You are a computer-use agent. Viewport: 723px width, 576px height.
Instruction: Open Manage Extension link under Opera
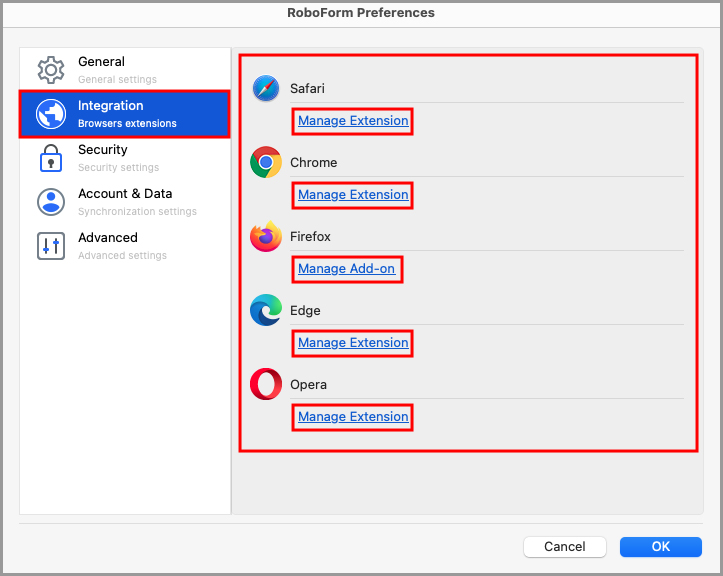[353, 416]
